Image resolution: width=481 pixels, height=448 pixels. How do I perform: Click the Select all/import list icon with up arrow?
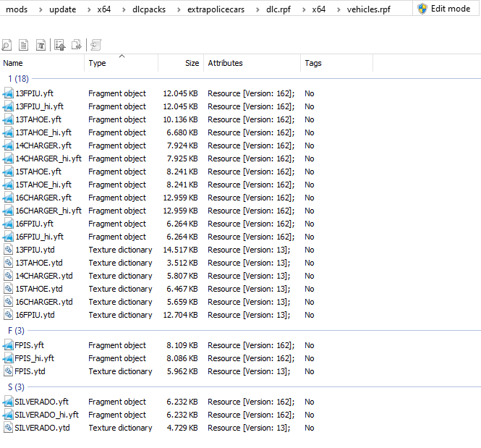(x=60, y=45)
